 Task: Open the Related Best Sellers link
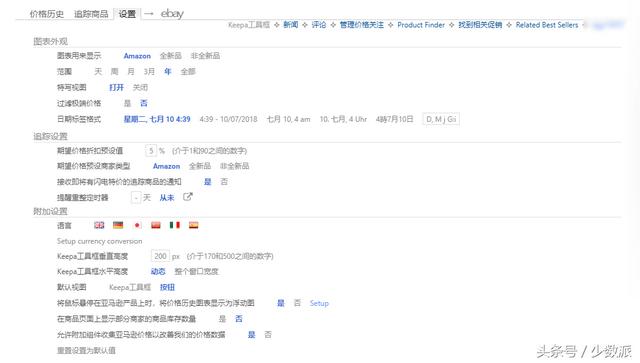547,25
